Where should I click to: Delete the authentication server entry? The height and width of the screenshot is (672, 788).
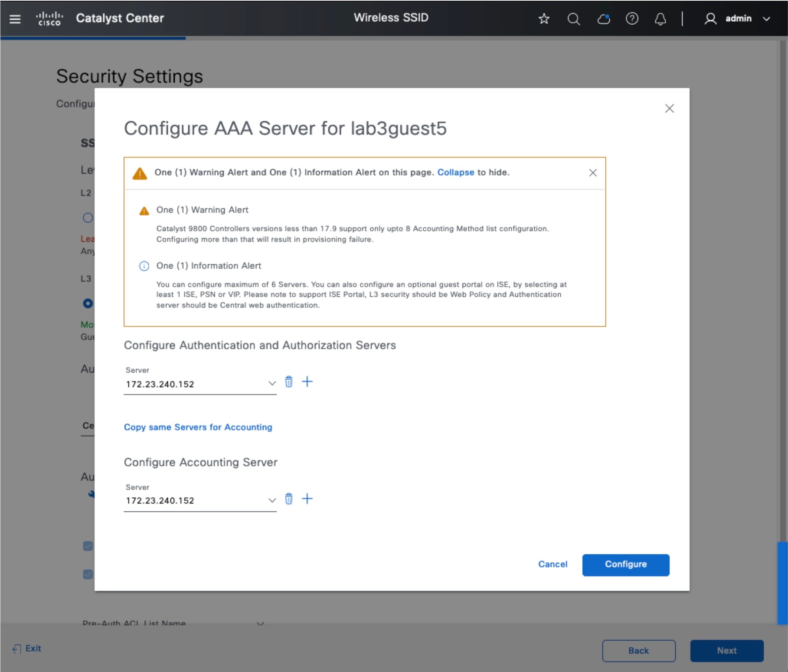289,382
